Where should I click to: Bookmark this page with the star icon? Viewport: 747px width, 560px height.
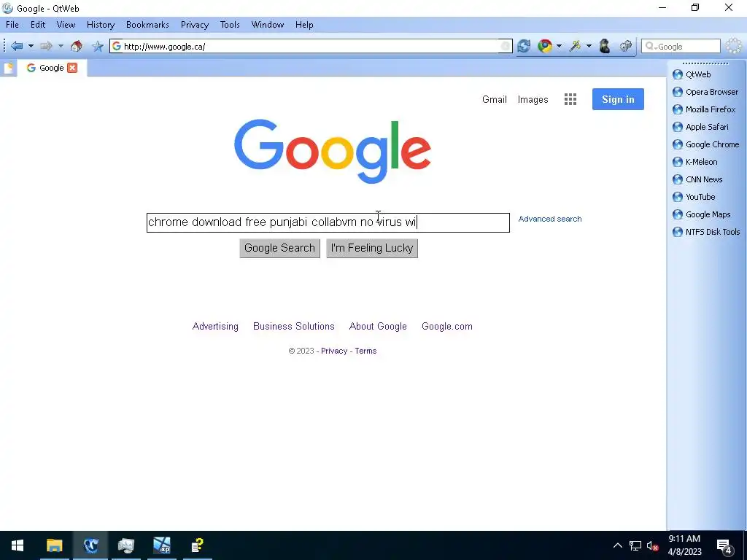pos(98,46)
